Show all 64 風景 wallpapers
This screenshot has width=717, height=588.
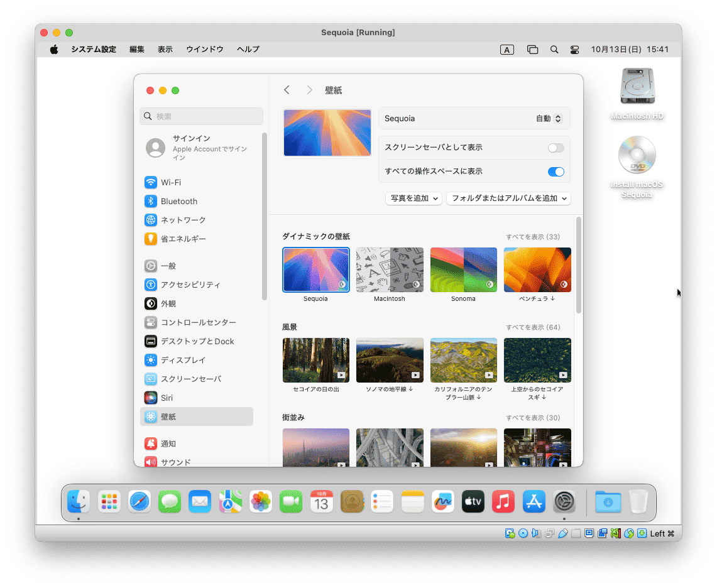[533, 327]
